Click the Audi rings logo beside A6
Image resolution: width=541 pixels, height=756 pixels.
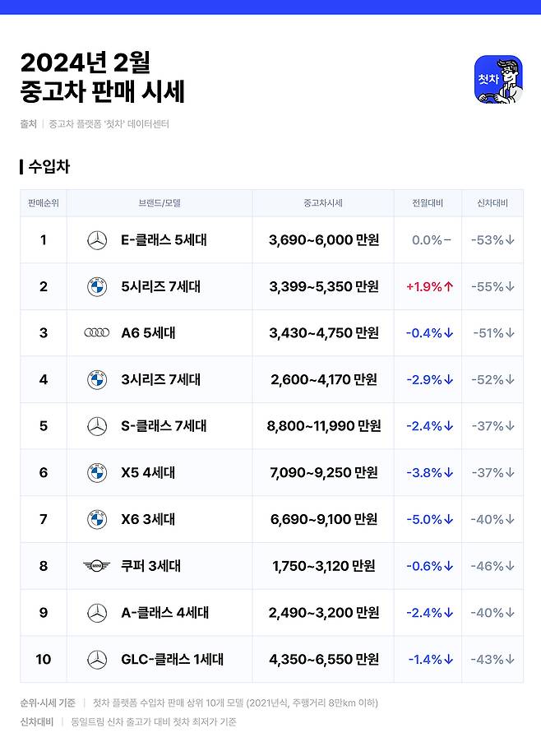[97, 333]
